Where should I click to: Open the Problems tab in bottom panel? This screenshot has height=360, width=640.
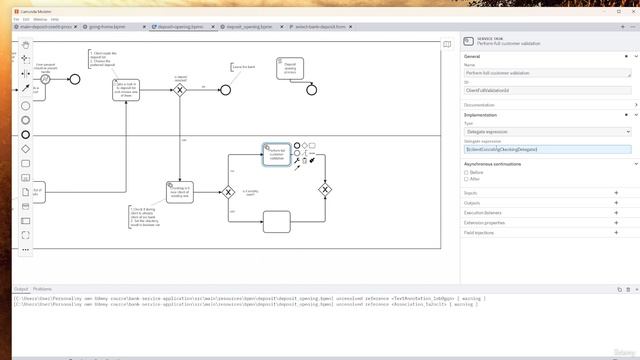[42, 289]
